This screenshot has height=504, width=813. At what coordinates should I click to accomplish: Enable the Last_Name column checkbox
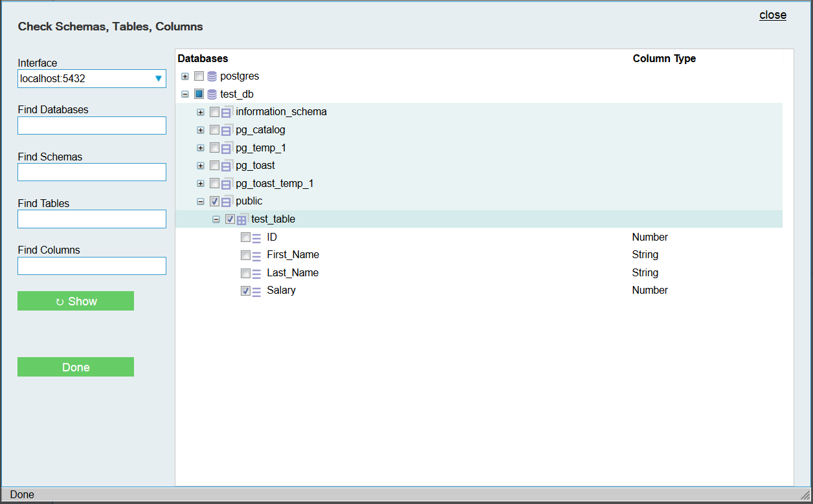point(245,273)
